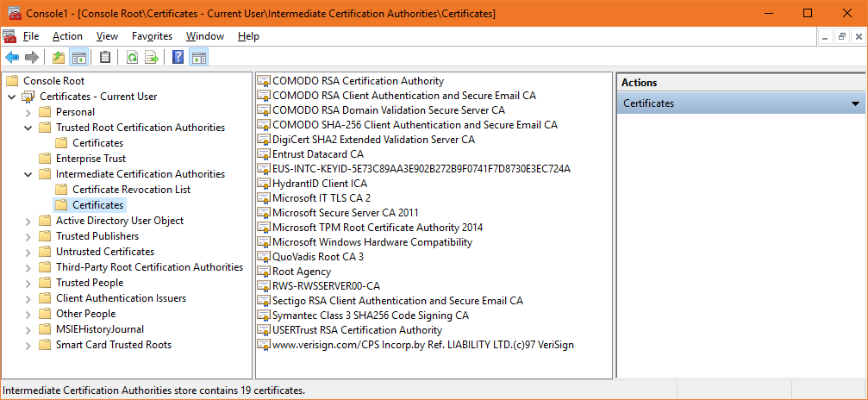
Task: Click certificate icon of QuoVadis Root CA 3
Action: tap(264, 257)
